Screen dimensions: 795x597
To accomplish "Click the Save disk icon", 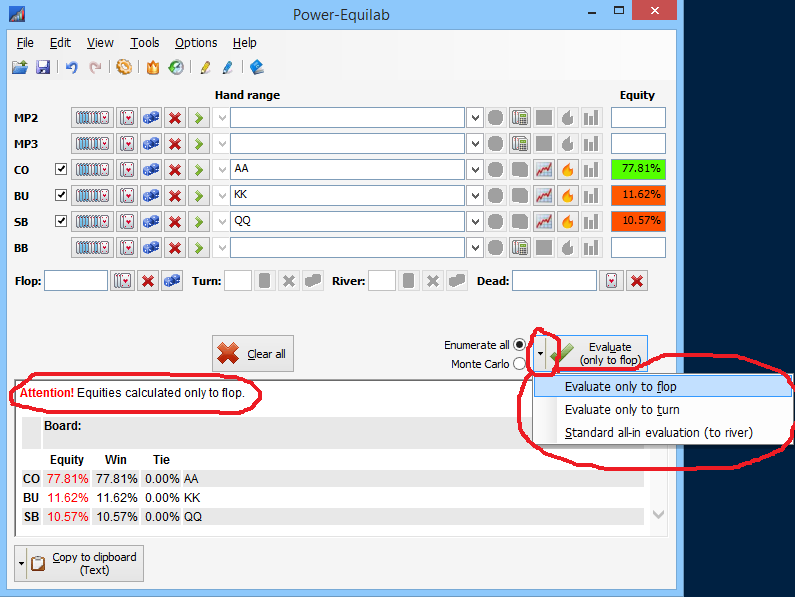I will (43, 67).
